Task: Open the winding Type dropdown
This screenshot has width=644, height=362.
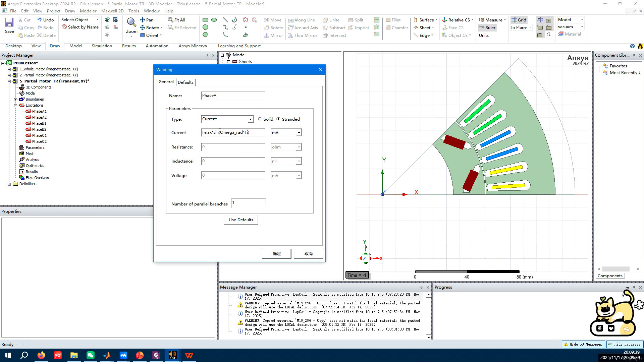Action: click(250, 119)
